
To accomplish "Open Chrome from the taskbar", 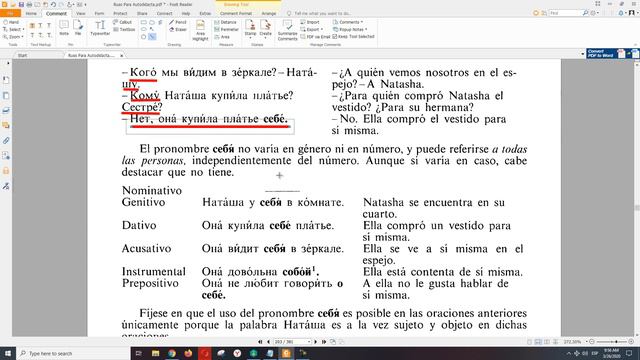I will pyautogui.click(x=172, y=353).
